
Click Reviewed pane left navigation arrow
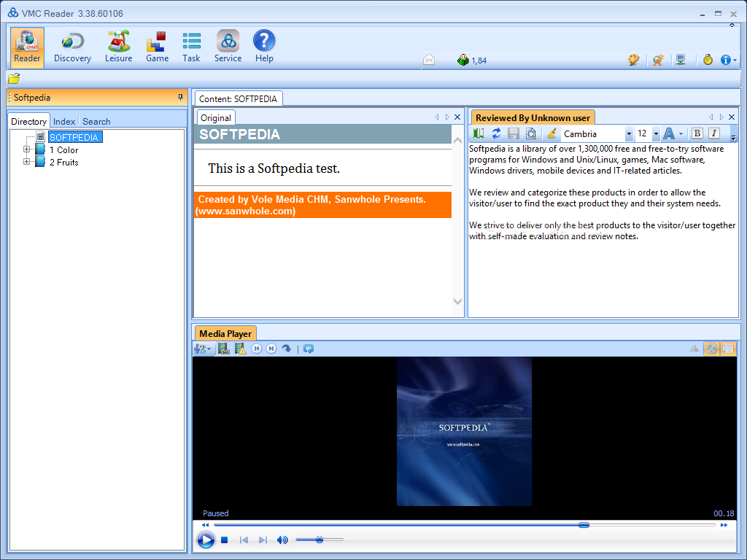point(711,117)
